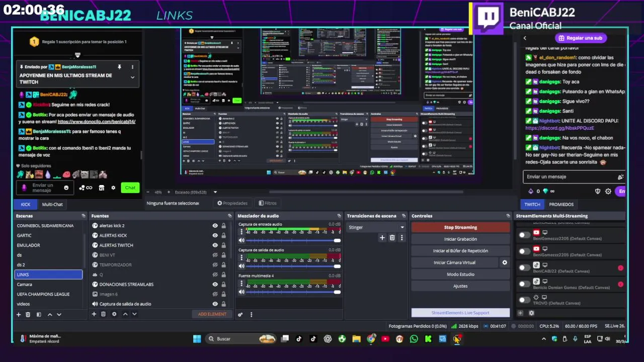The width and height of the screenshot is (644, 362).
Task: Add a new scene with the plus icon
Action: pyautogui.click(x=19, y=314)
